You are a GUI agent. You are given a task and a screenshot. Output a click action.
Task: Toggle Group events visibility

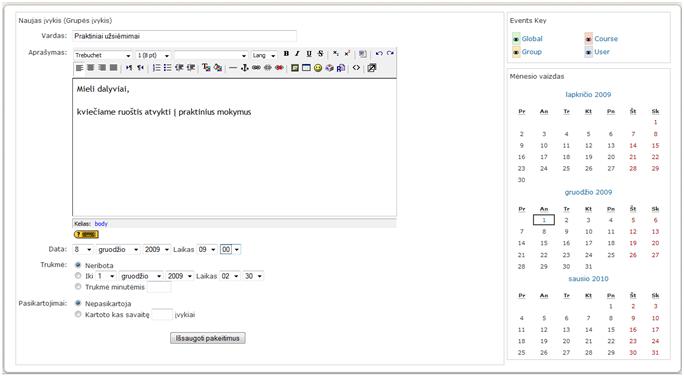(516, 52)
